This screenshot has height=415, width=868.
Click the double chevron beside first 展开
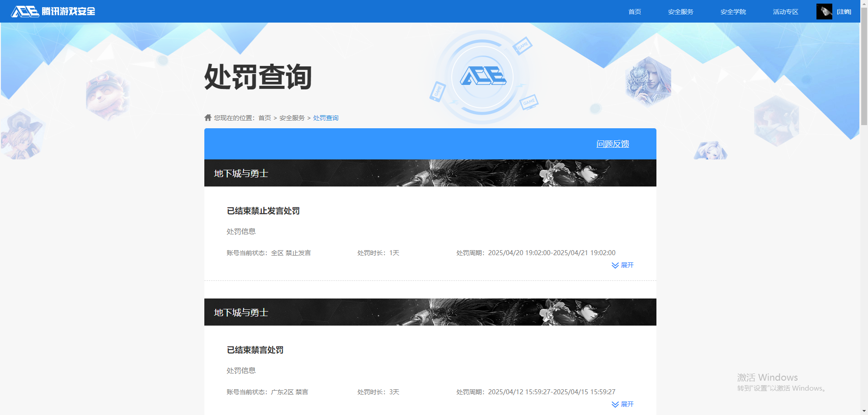(615, 265)
